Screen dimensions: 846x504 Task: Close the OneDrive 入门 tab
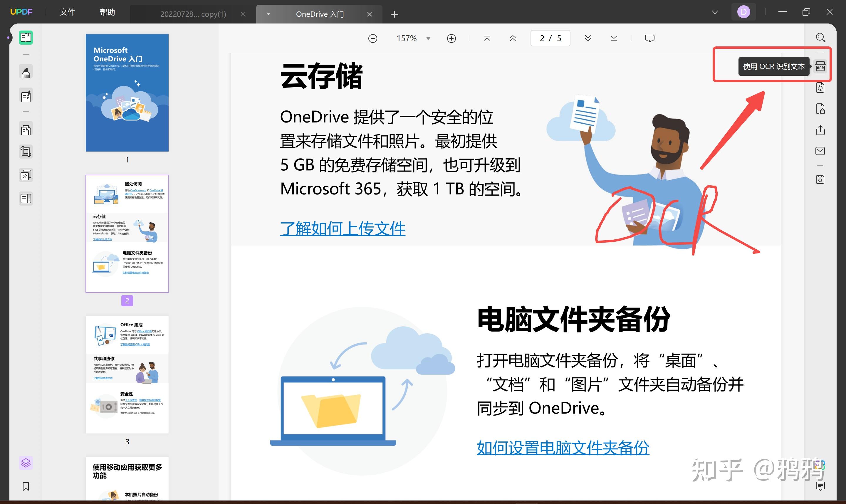click(x=370, y=14)
